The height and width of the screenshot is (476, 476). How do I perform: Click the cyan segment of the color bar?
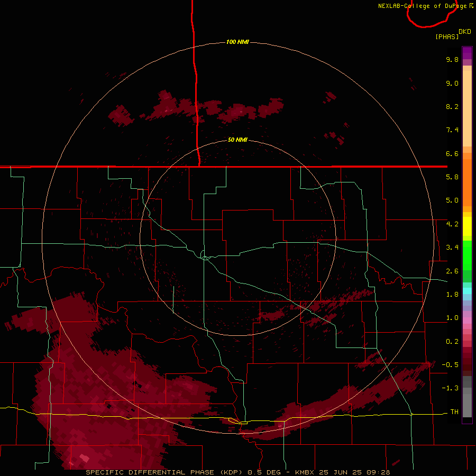(467, 291)
